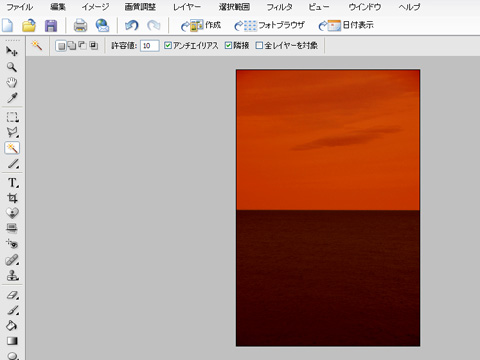Screen dimensions: 480x360
Task: Open the 編集 menu
Action: [58, 7]
